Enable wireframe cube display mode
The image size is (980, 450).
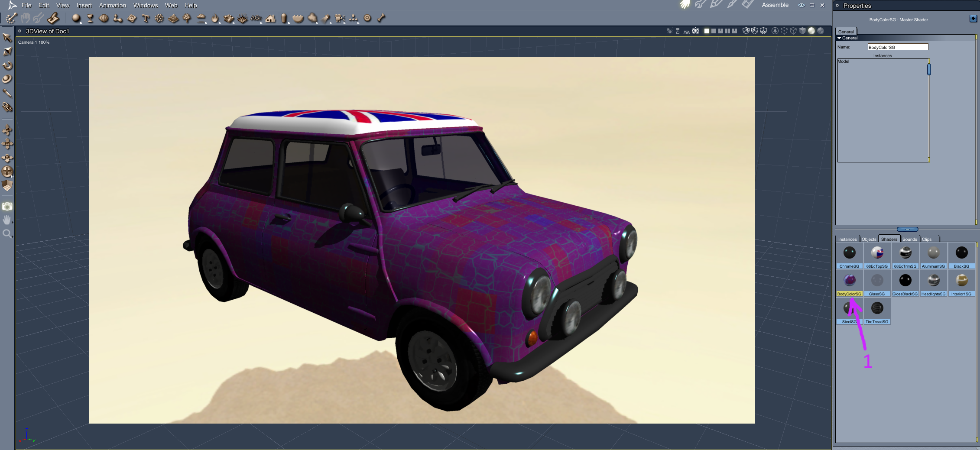[793, 31]
